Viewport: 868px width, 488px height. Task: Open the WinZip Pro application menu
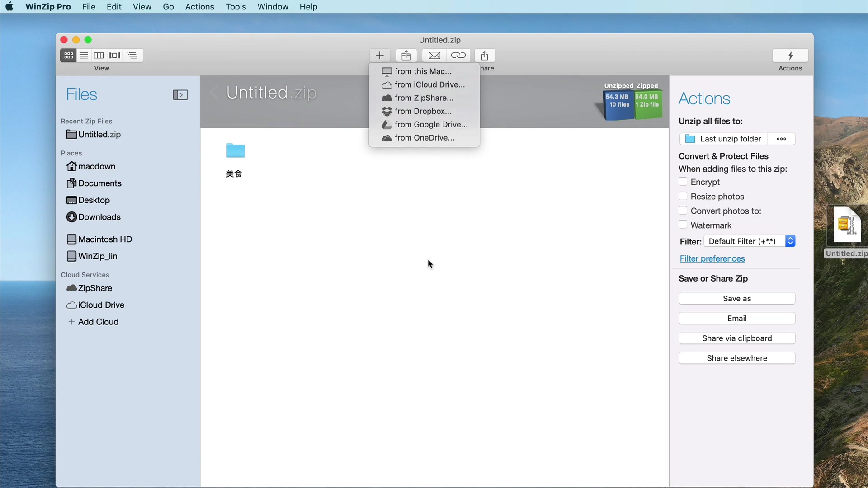(x=48, y=7)
